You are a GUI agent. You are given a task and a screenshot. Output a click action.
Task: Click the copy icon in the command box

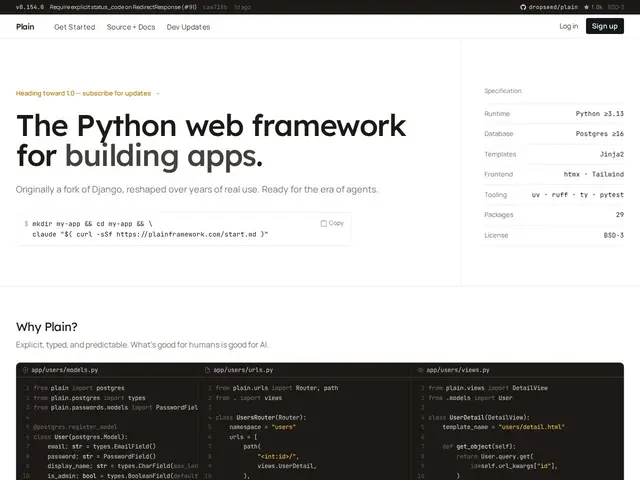click(324, 223)
